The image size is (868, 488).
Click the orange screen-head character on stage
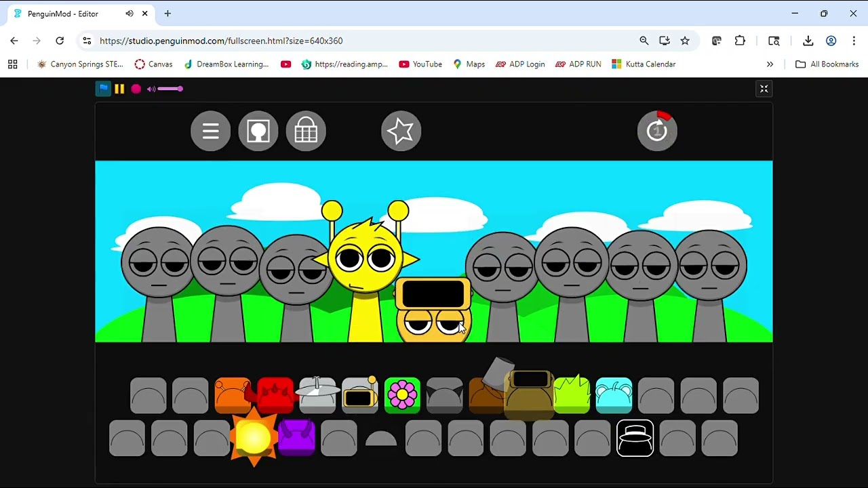point(433,310)
